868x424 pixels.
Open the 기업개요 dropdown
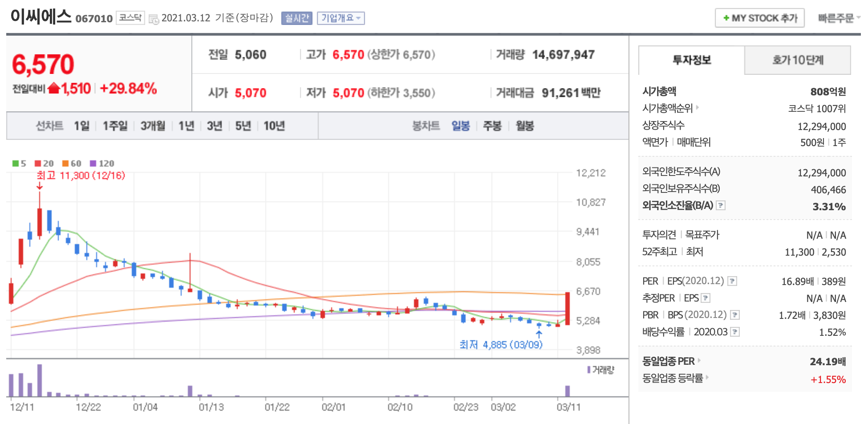click(341, 18)
